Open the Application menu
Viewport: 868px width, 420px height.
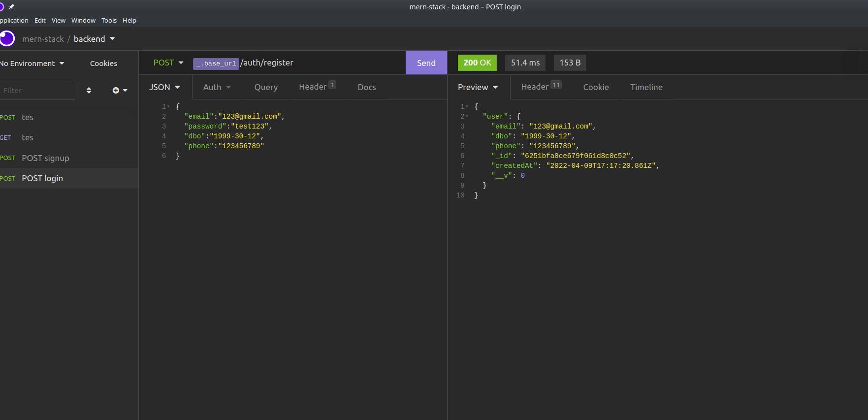[14, 20]
